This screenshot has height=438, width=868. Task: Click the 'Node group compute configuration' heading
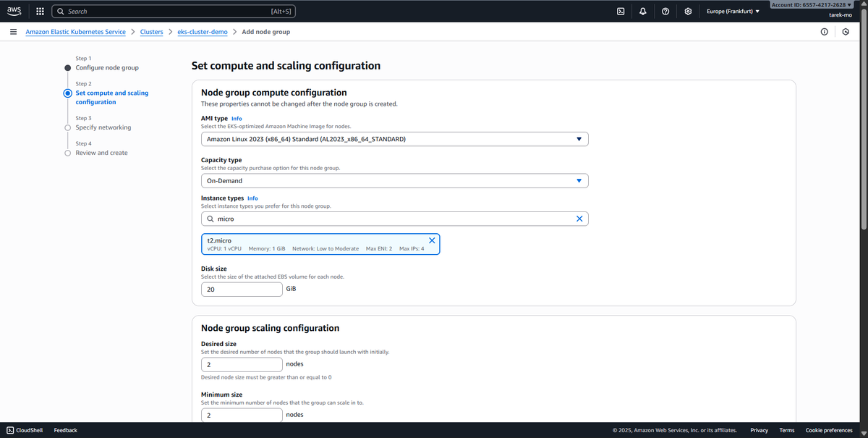coord(274,93)
